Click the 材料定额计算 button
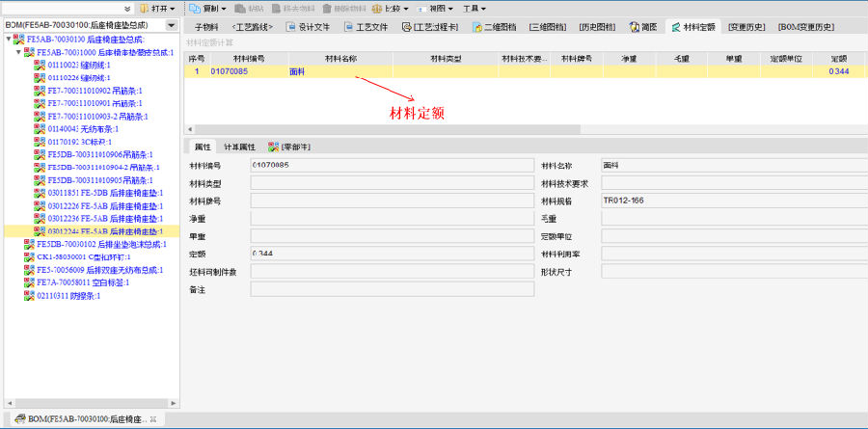 209,42
